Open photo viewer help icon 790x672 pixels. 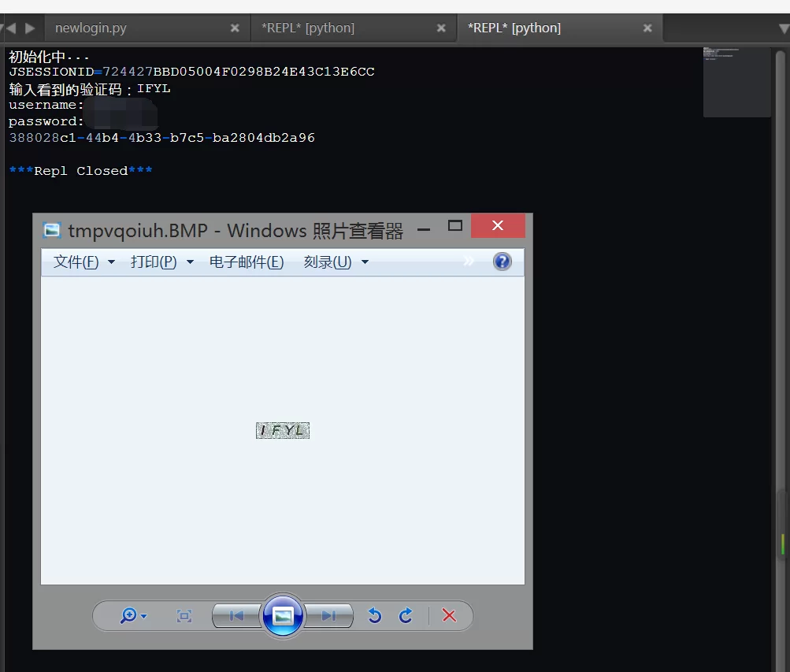[x=502, y=262]
